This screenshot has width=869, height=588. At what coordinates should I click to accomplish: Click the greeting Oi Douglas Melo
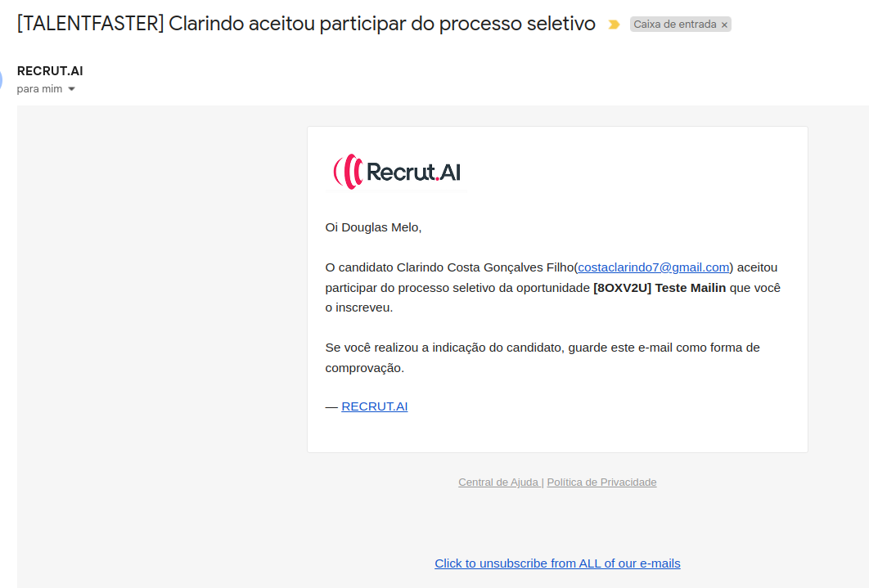click(373, 227)
